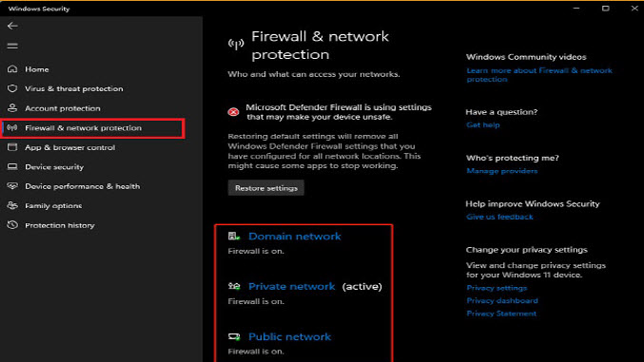Click the Restore settings button
Image resolution: width=644 pixels, height=362 pixels.
(266, 188)
